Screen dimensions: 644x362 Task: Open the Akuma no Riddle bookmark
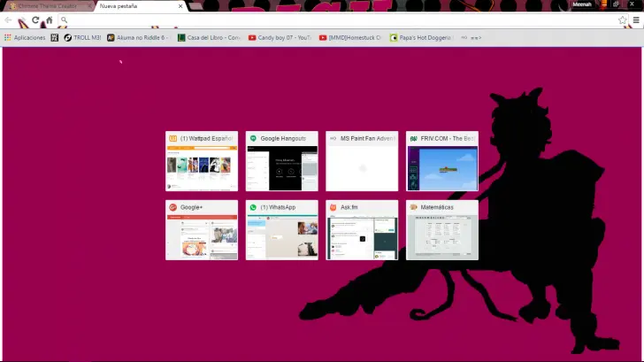click(x=138, y=37)
